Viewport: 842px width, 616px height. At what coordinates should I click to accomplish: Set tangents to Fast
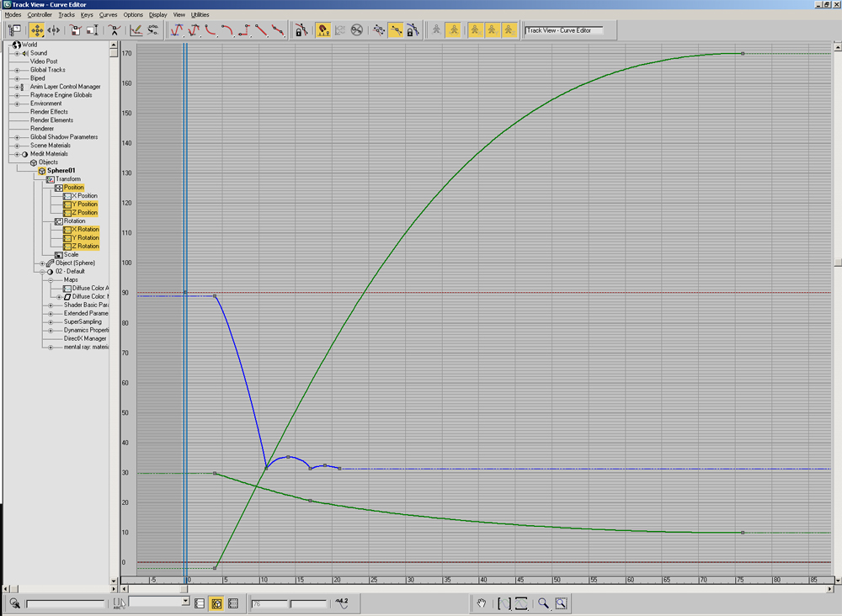(x=210, y=30)
